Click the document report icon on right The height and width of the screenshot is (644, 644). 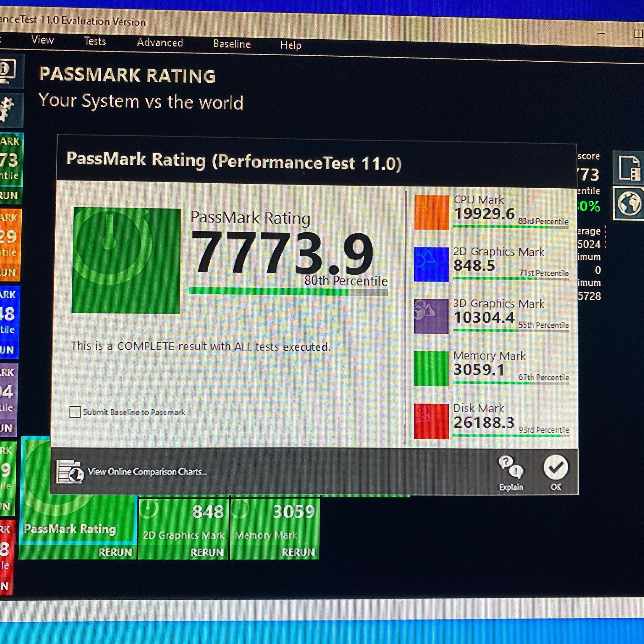point(629,168)
